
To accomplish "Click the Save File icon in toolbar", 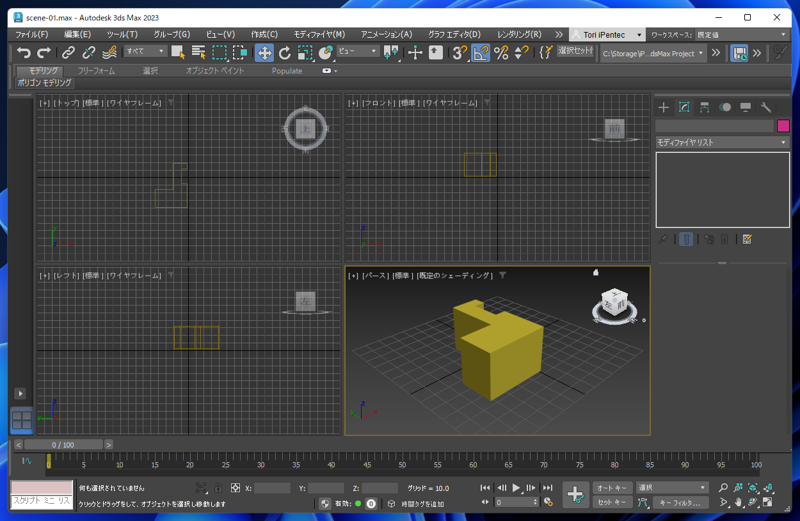I will point(739,53).
